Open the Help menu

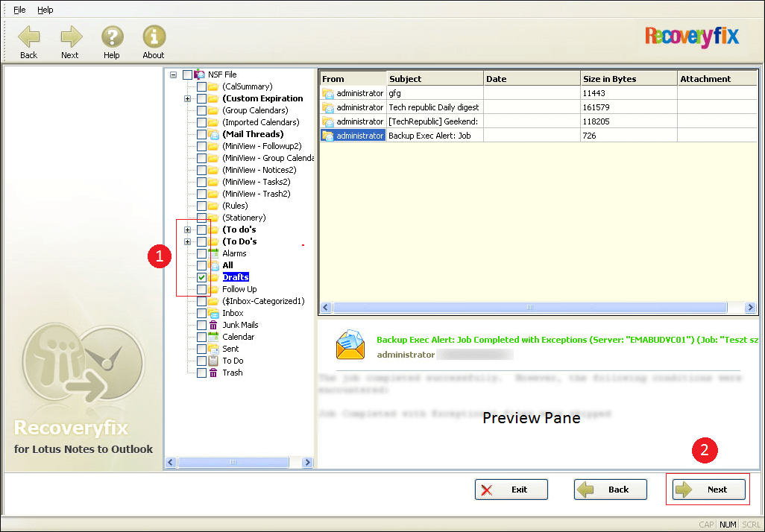tap(45, 10)
